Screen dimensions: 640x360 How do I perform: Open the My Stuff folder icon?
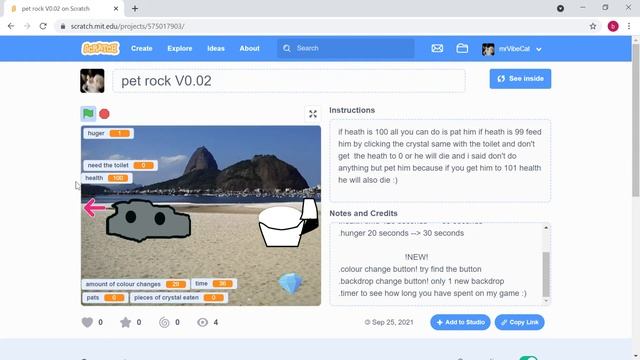click(x=462, y=48)
